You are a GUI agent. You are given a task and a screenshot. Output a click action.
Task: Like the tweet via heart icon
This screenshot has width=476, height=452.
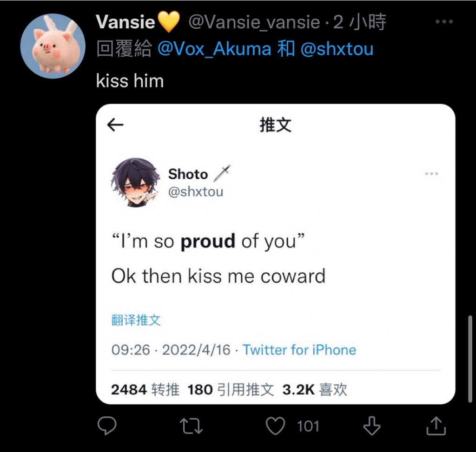point(275,426)
